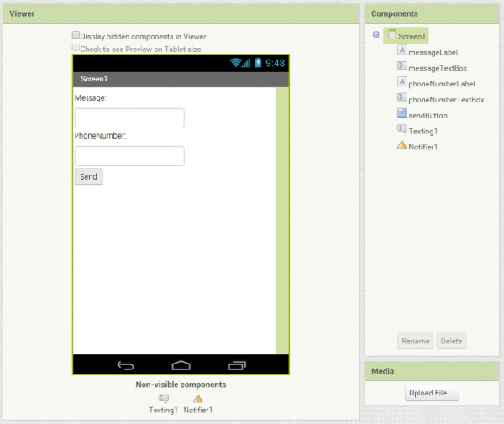Click the messageLabel component icon
The image size is (504, 424).
coord(402,50)
